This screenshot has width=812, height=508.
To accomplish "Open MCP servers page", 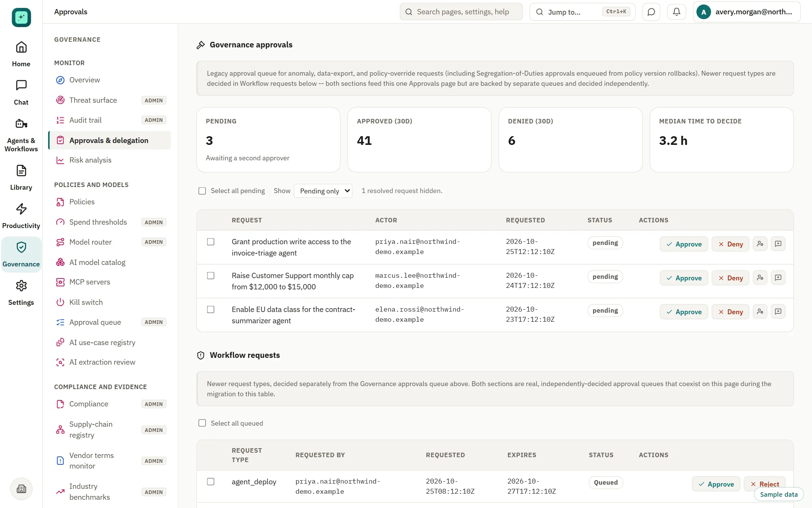I will pos(109,282).
